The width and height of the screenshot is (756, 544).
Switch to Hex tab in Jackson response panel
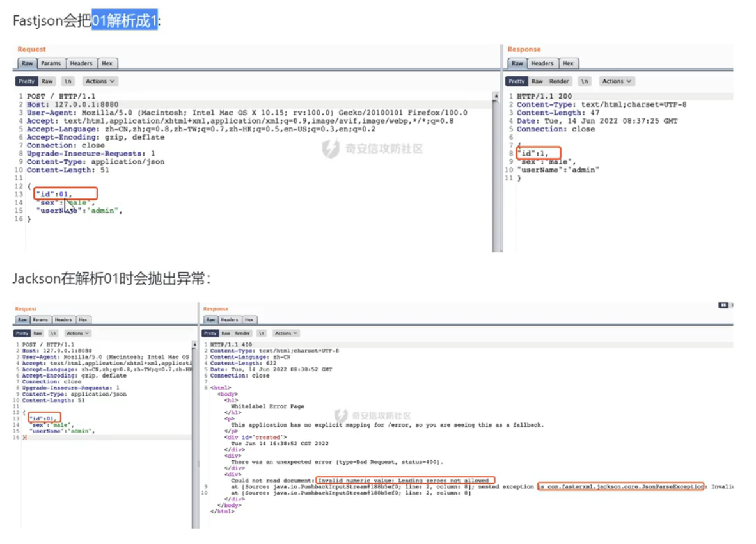pos(249,320)
